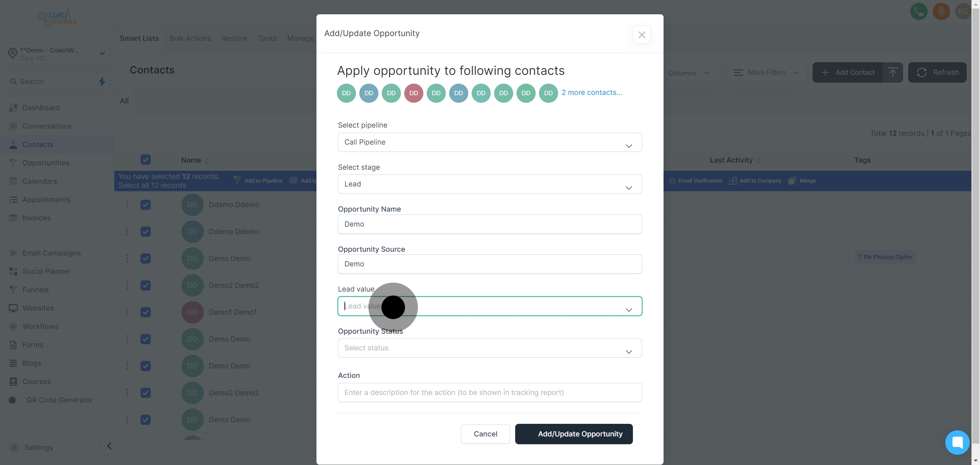Uncheck the first Ddemo Ddemo row checkbox
The image size is (980, 465).
click(145, 204)
